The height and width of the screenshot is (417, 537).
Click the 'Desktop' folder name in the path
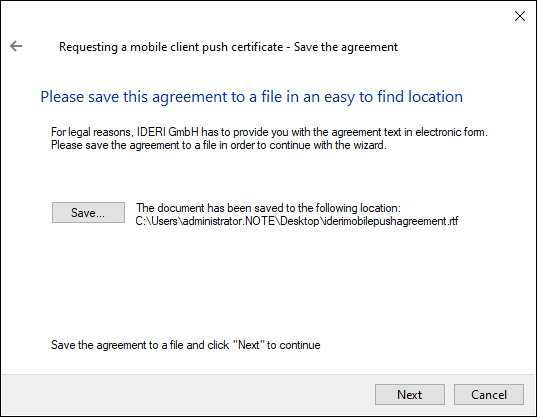pyautogui.click(x=300, y=221)
